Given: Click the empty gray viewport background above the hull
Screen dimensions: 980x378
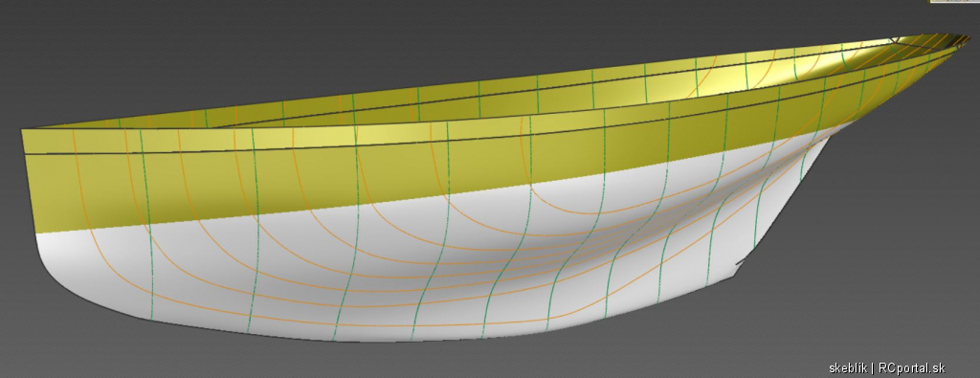Looking at the screenshot, I should point(313,44).
